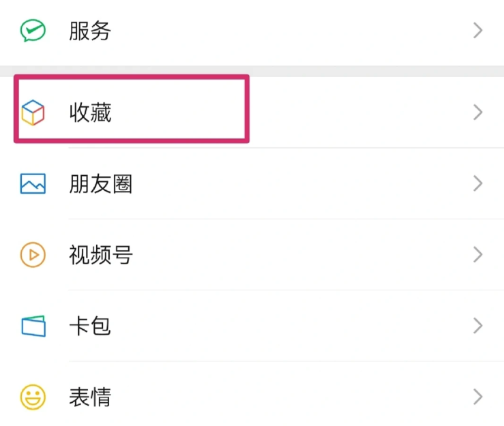The height and width of the screenshot is (426, 504).
Task: Tap the yellow 表情 smiley face icon
Action: (33, 397)
